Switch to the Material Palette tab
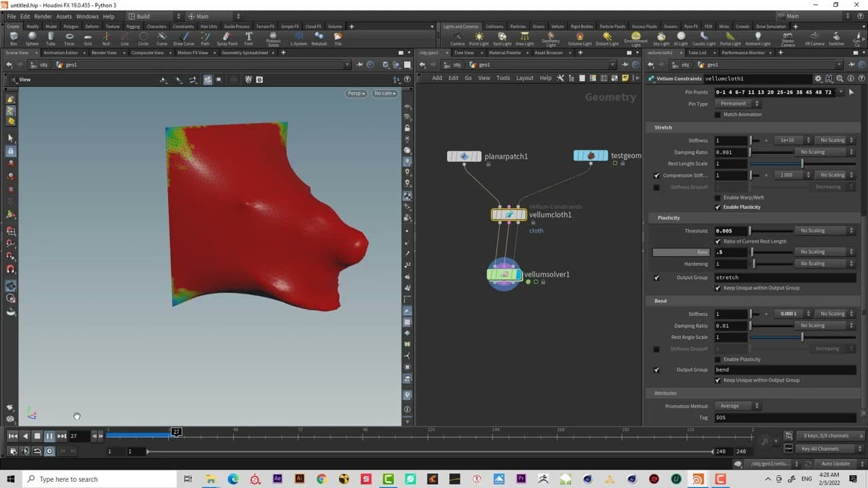This screenshot has width=868, height=488. [505, 52]
